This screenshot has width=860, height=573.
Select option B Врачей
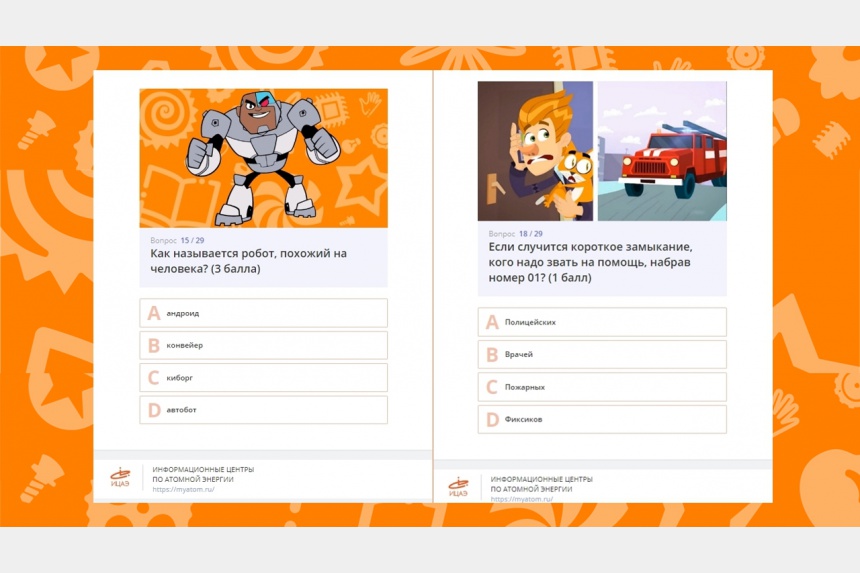tap(602, 354)
